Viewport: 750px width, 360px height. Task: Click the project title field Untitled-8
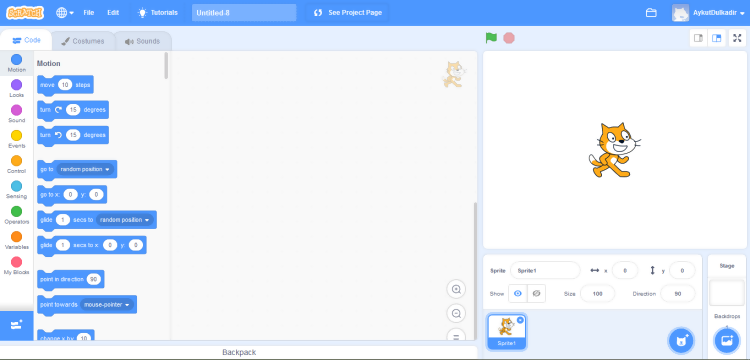pyautogui.click(x=244, y=13)
